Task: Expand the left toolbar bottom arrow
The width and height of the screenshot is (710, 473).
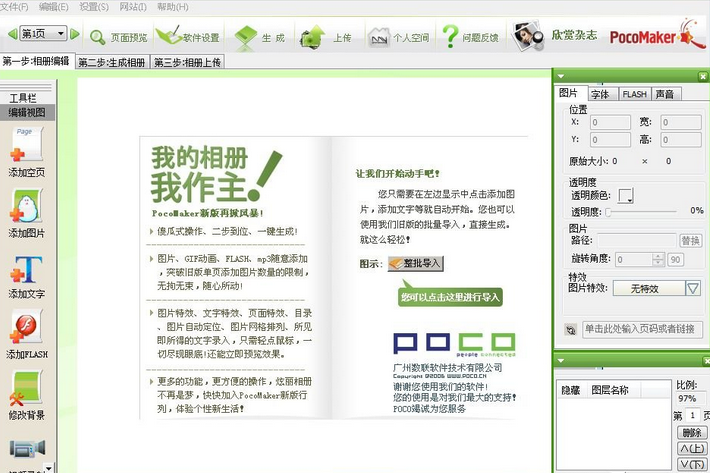Action: (x=48, y=467)
